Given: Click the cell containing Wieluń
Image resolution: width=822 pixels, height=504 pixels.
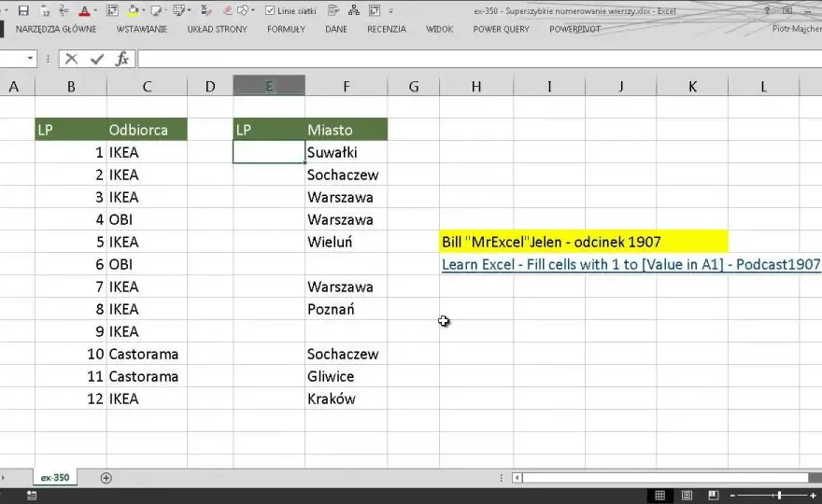Looking at the screenshot, I should tap(346, 242).
